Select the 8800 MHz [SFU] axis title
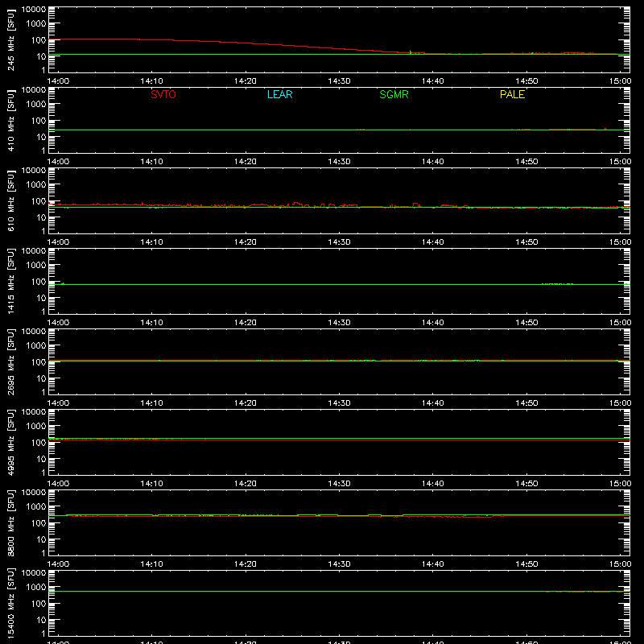 click(x=10, y=522)
